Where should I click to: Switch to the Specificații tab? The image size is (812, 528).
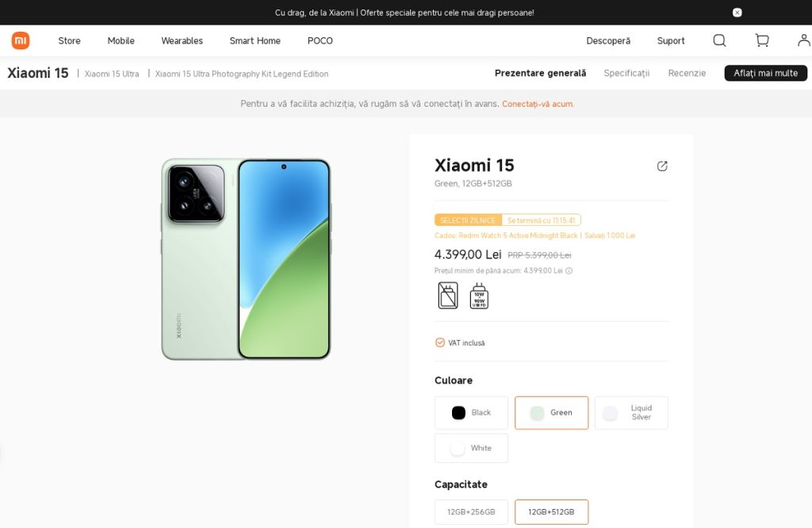[626, 73]
